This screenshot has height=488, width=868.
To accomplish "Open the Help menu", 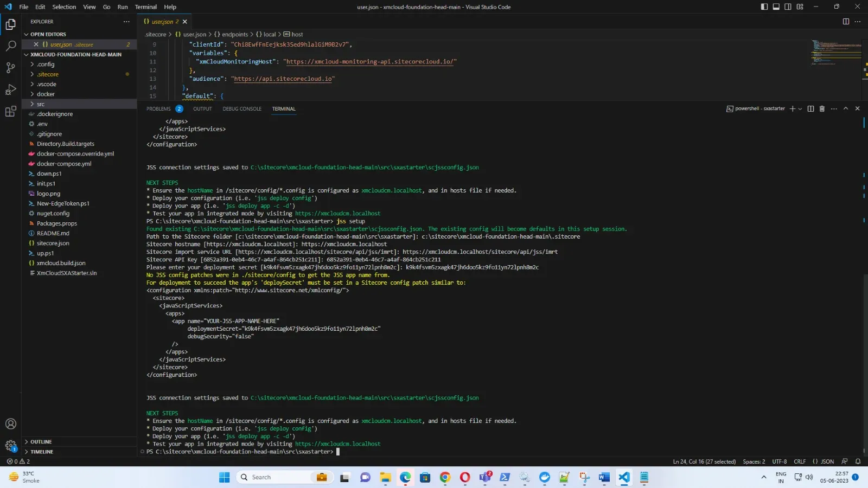I will pos(170,7).
